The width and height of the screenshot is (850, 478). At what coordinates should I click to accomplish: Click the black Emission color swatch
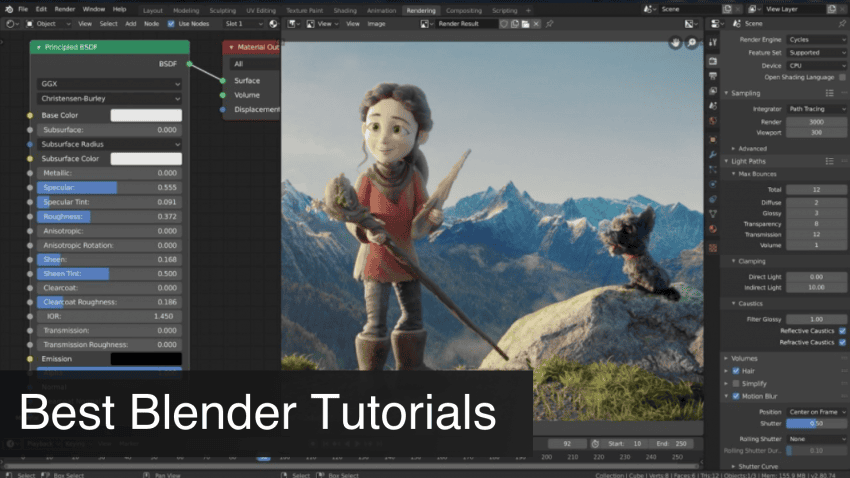click(146, 359)
